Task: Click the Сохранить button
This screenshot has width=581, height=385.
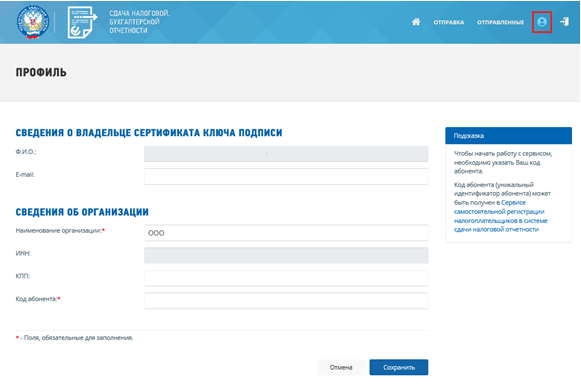Action: (399, 367)
